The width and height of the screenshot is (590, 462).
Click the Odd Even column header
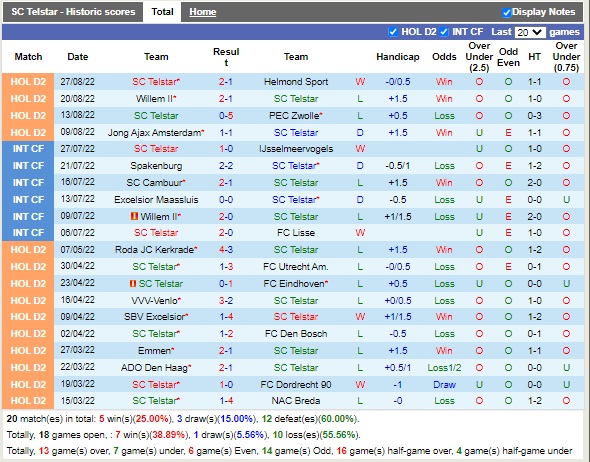pos(508,57)
